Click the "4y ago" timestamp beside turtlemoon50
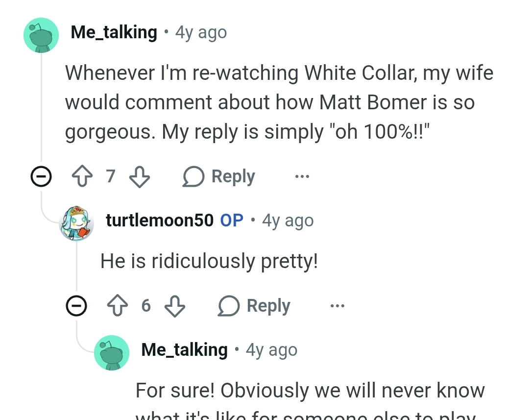529x420 pixels. 288,221
